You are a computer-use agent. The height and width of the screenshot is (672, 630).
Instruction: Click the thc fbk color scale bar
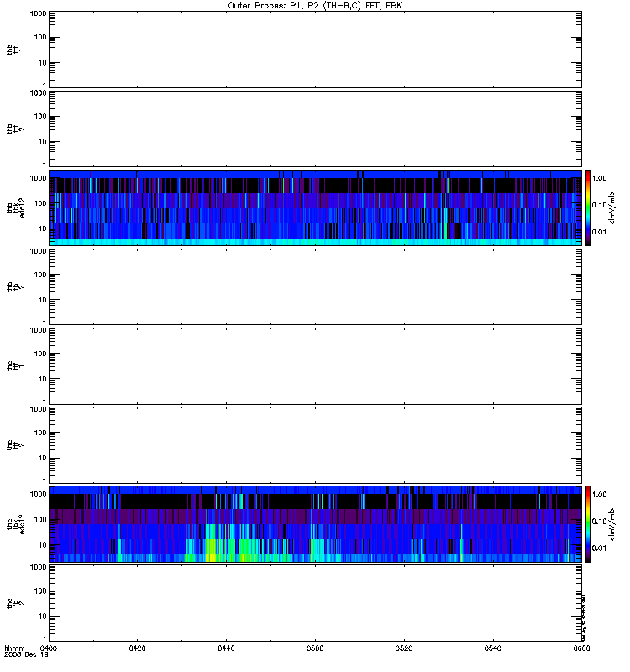588,523
